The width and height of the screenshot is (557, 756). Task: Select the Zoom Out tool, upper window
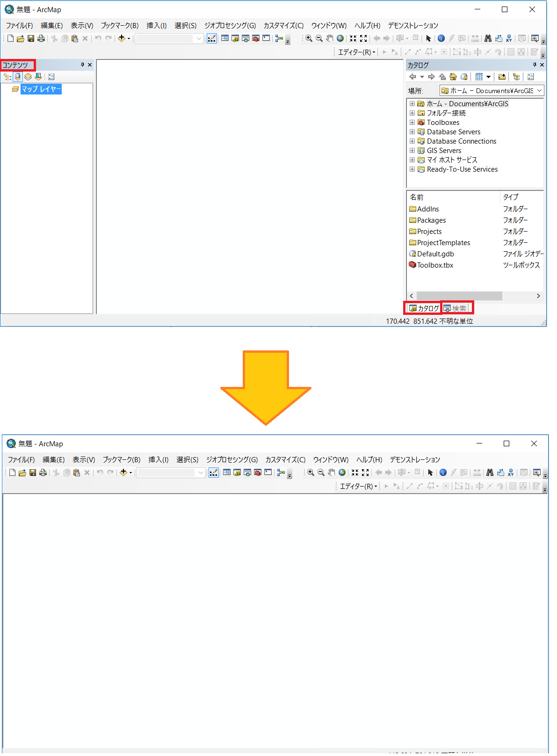(319, 38)
